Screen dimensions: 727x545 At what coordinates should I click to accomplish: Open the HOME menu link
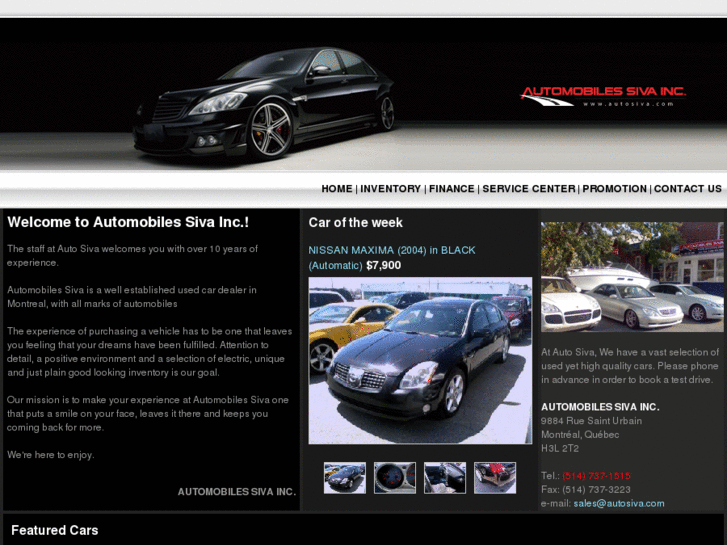click(337, 189)
